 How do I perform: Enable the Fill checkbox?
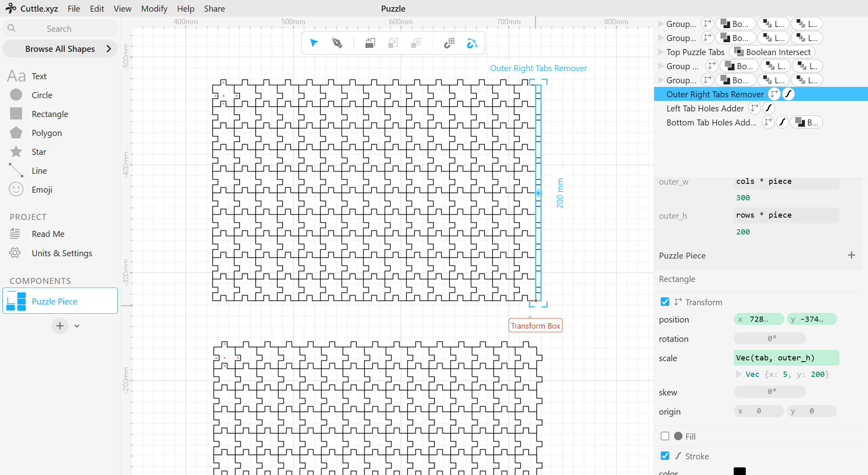665,436
